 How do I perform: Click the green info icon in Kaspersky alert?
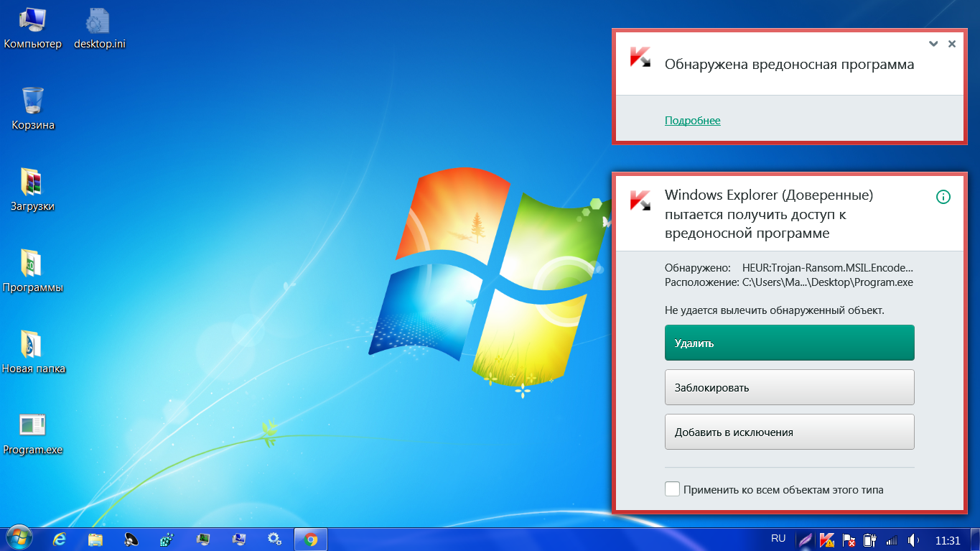943,196
